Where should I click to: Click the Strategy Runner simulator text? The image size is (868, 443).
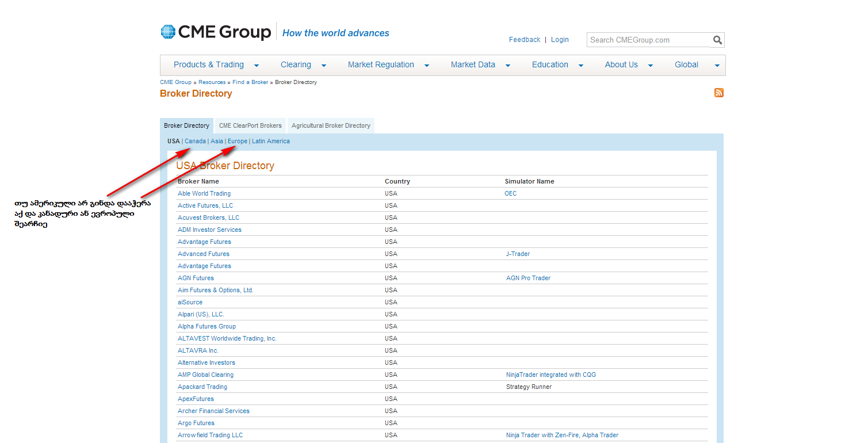click(529, 387)
